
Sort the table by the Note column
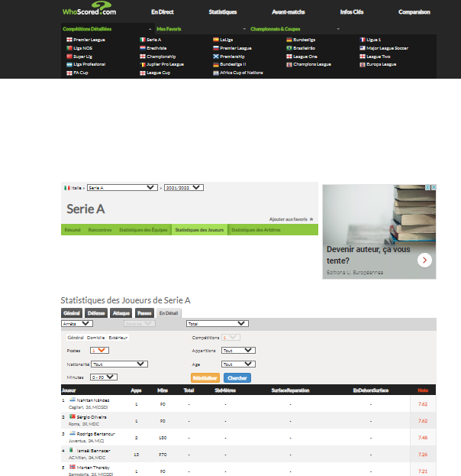coord(422,390)
